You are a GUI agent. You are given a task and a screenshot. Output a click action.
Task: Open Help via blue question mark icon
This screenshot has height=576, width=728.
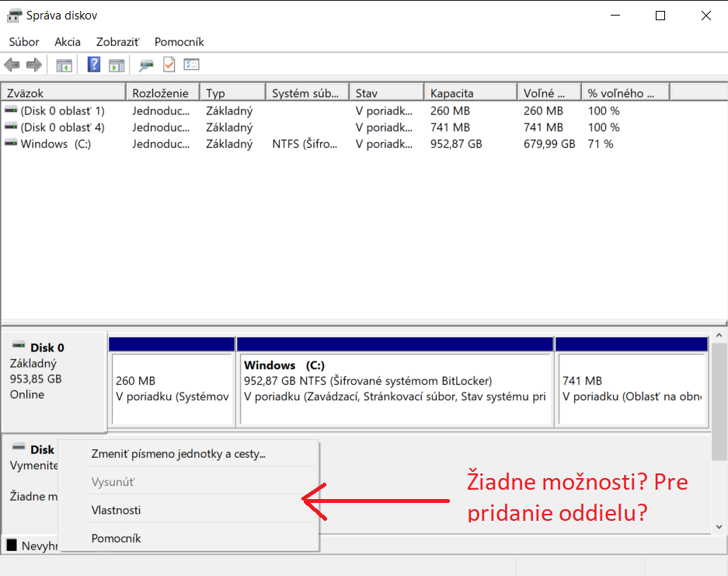[x=93, y=65]
